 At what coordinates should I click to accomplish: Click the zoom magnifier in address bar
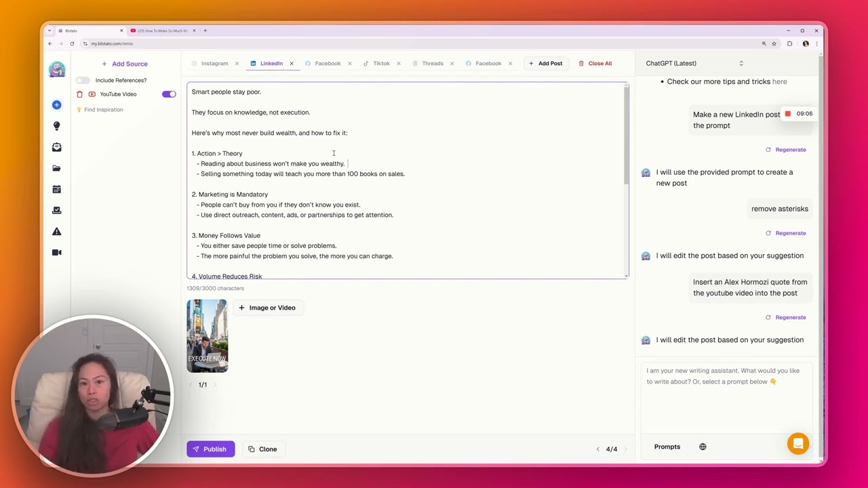[764, 43]
